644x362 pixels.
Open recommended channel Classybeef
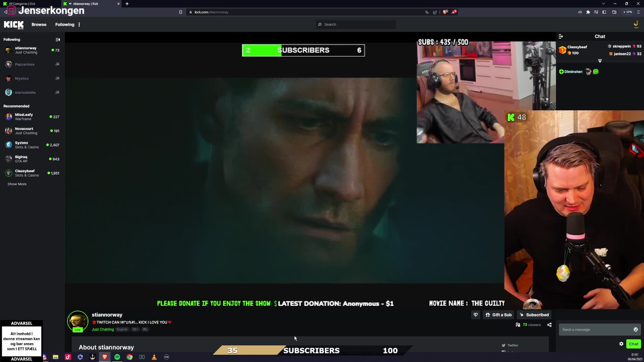32,173
